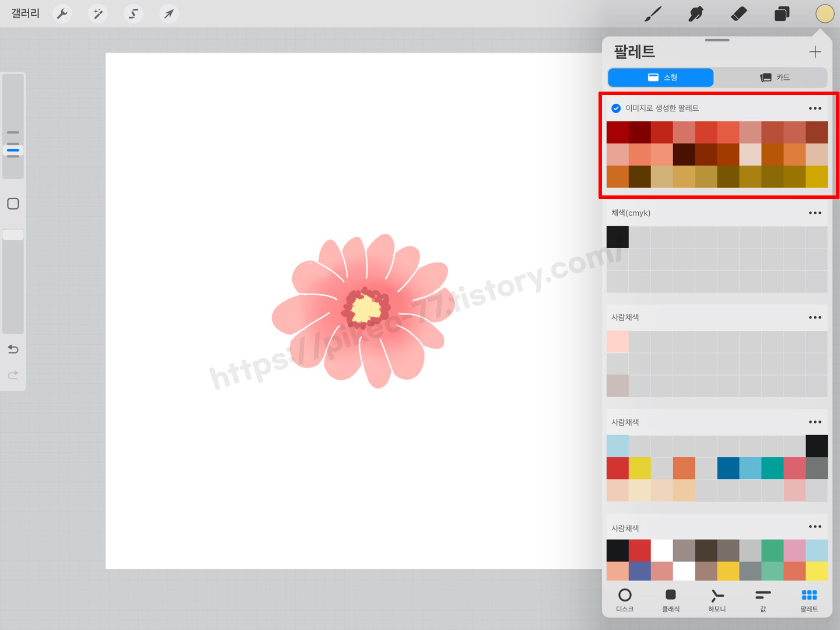Viewport: 840px width, 630px height.
Task: Switch to 카드 cards palette view
Action: pyautogui.click(x=774, y=78)
